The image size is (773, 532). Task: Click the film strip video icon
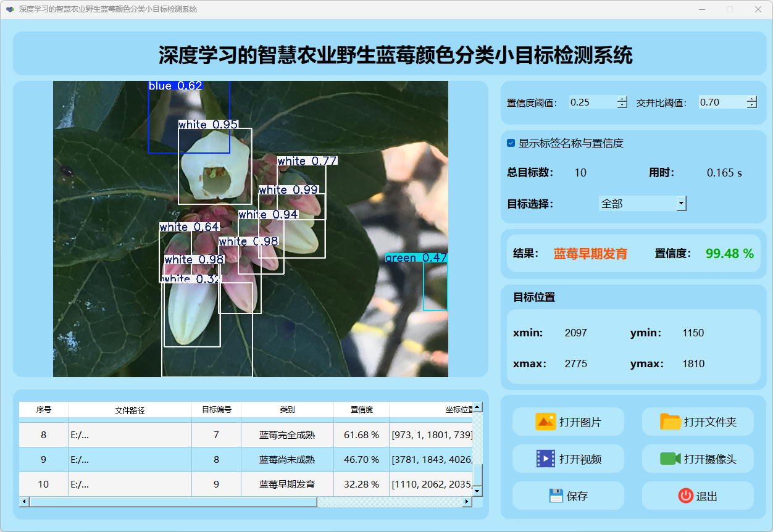tap(545, 459)
